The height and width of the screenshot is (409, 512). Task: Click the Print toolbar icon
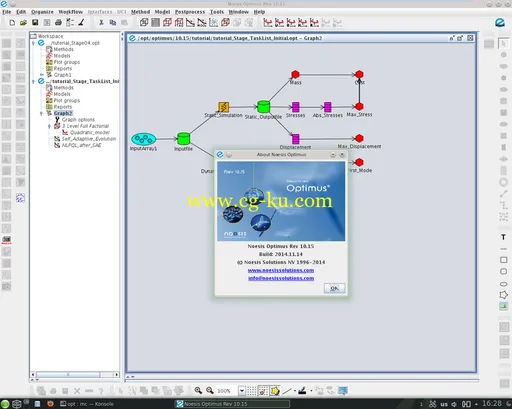tap(58, 23)
